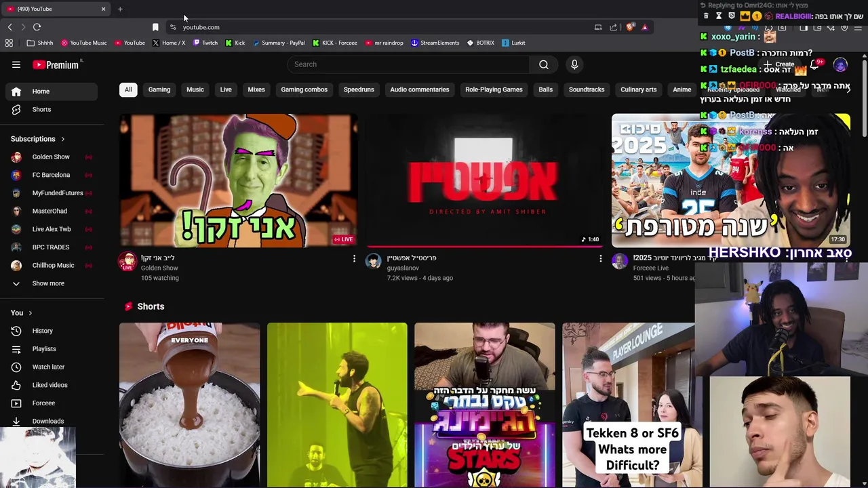
Task: Go back in the browser
Action: pos(9,27)
